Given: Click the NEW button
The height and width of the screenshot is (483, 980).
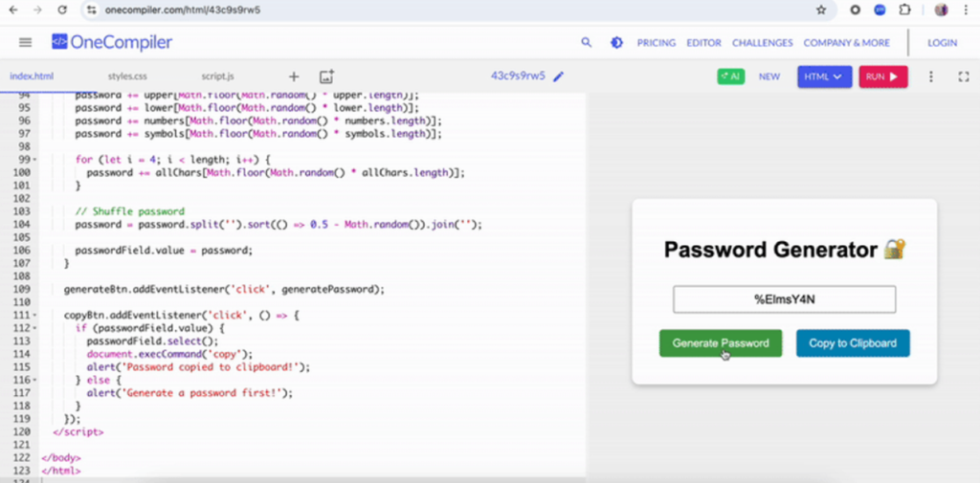Looking at the screenshot, I should click(769, 77).
